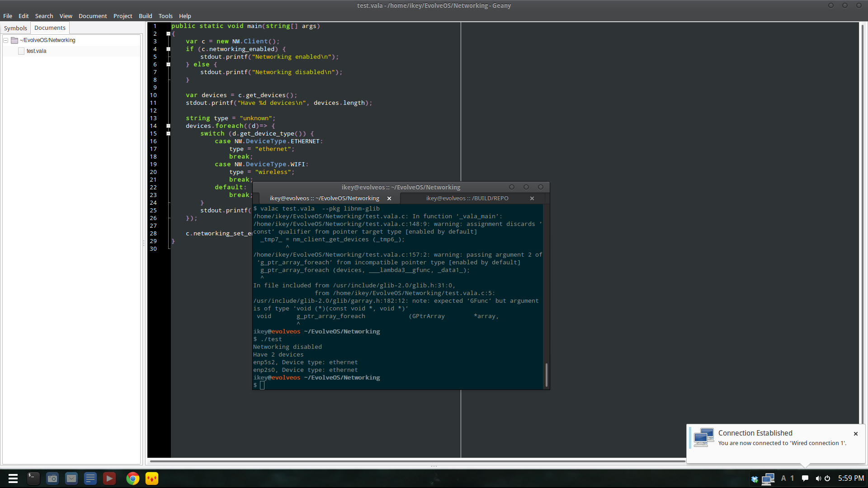Open the volume speaker tray icon
The image size is (868, 488).
pos(818,479)
